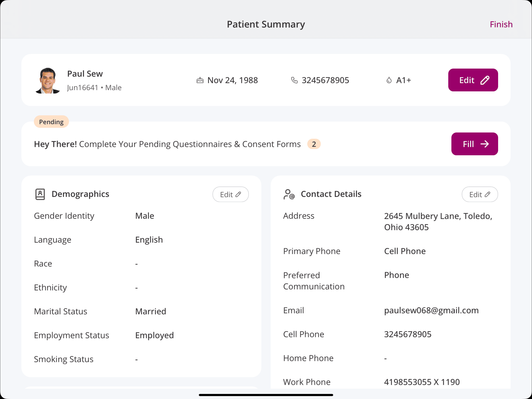The width and height of the screenshot is (532, 399).
Task: Open the Demographics editor via its Edit button
Action: [230, 194]
